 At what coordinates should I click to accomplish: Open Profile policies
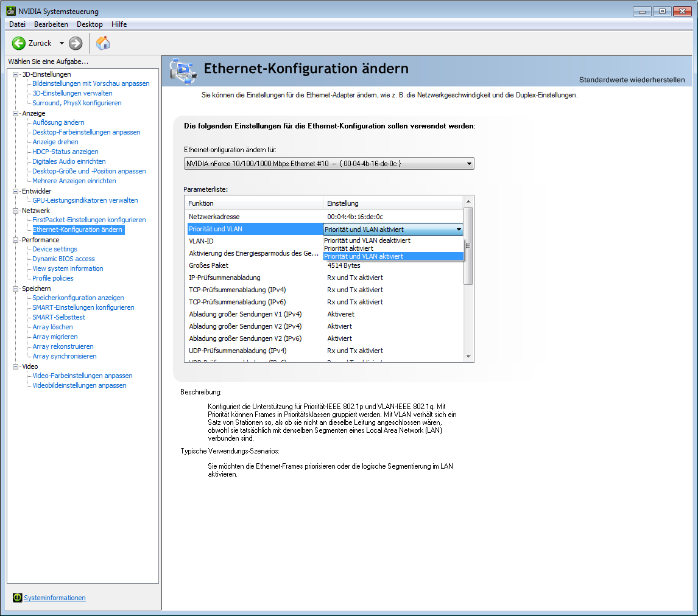coord(53,278)
